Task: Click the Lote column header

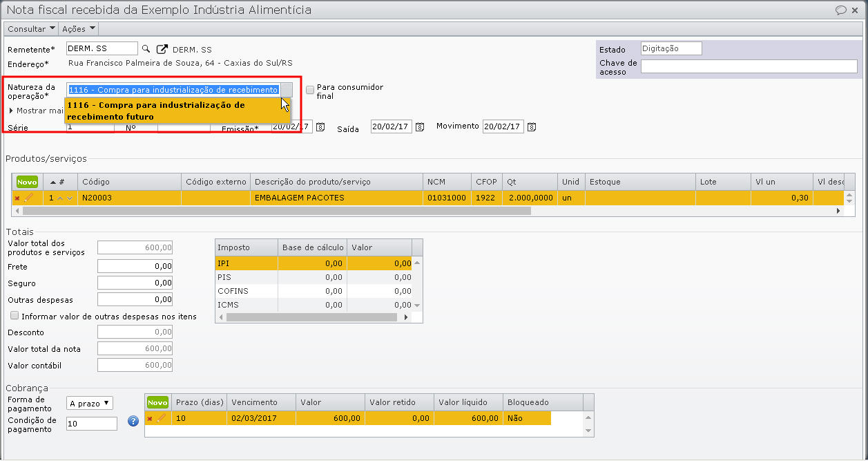Action: coord(723,182)
